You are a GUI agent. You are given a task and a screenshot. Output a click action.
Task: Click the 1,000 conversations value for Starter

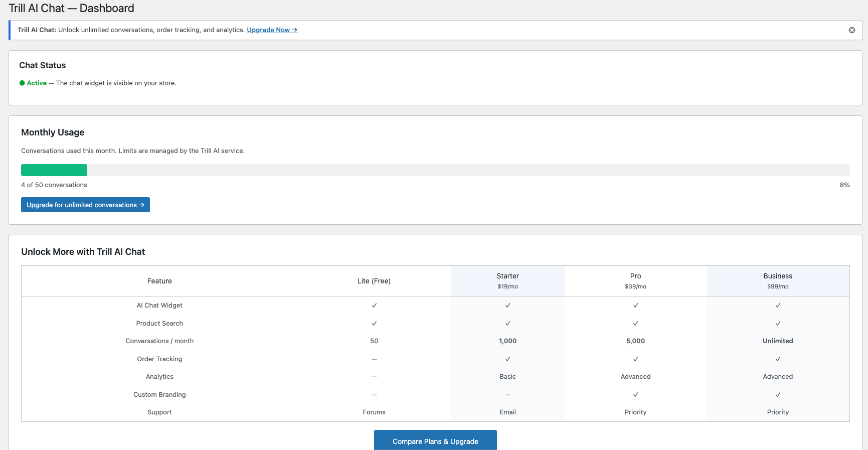tap(507, 341)
